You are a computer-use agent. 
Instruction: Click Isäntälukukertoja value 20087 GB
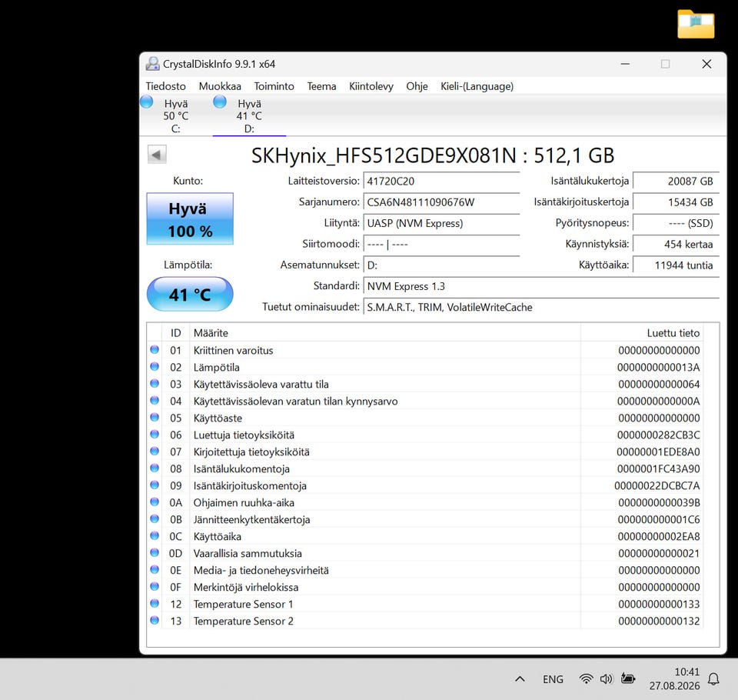click(676, 181)
